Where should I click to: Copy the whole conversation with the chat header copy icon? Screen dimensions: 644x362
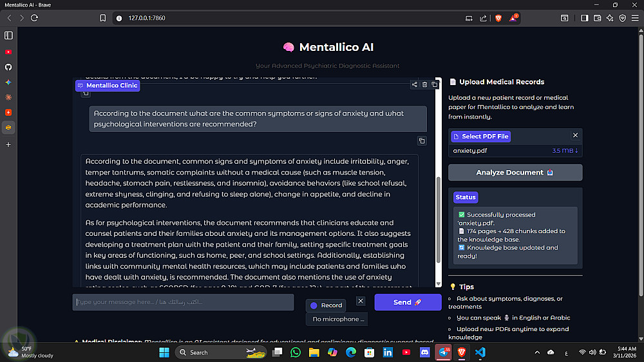(x=435, y=84)
